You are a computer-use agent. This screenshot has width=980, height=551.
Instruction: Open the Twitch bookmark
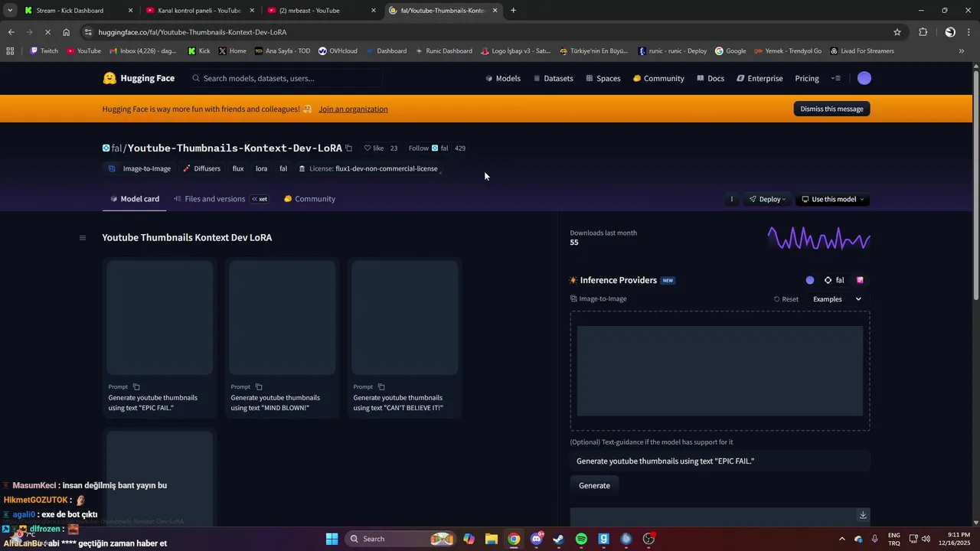tap(44, 51)
